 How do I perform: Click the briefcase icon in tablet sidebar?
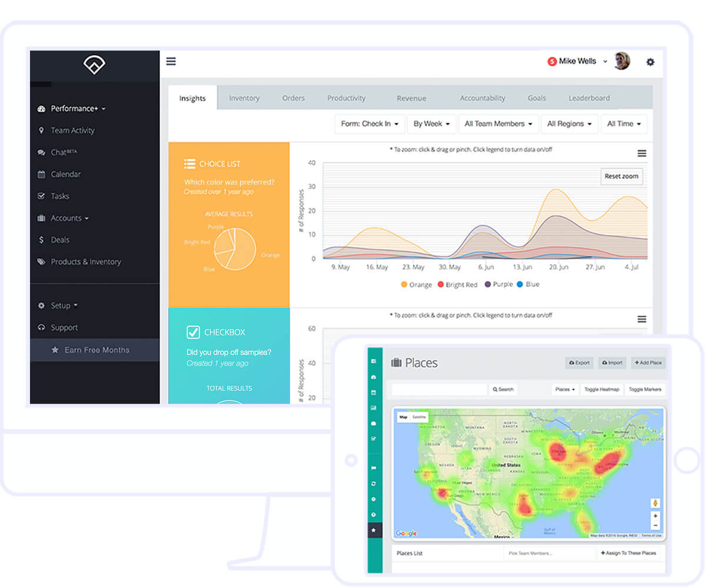coord(374,423)
